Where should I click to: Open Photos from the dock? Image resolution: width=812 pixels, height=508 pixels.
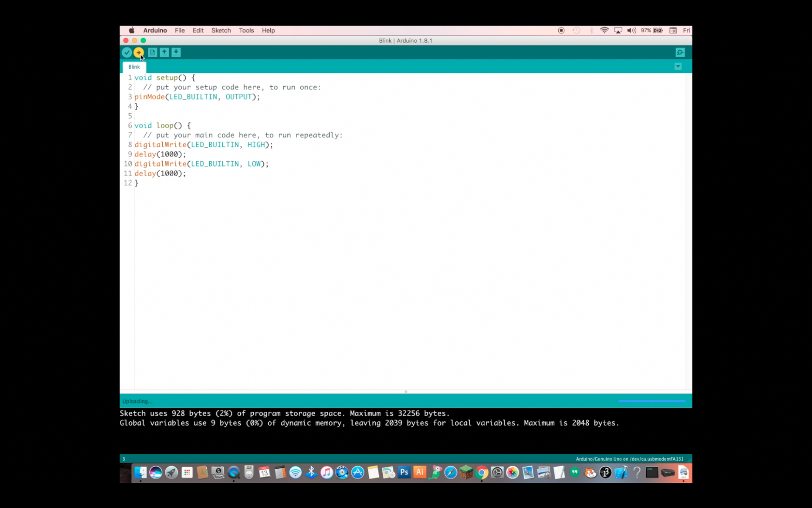click(512, 472)
